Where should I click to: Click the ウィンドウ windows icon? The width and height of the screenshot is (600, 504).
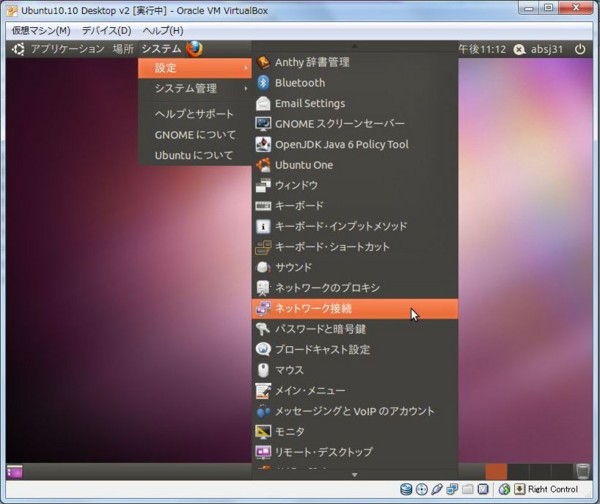263,185
